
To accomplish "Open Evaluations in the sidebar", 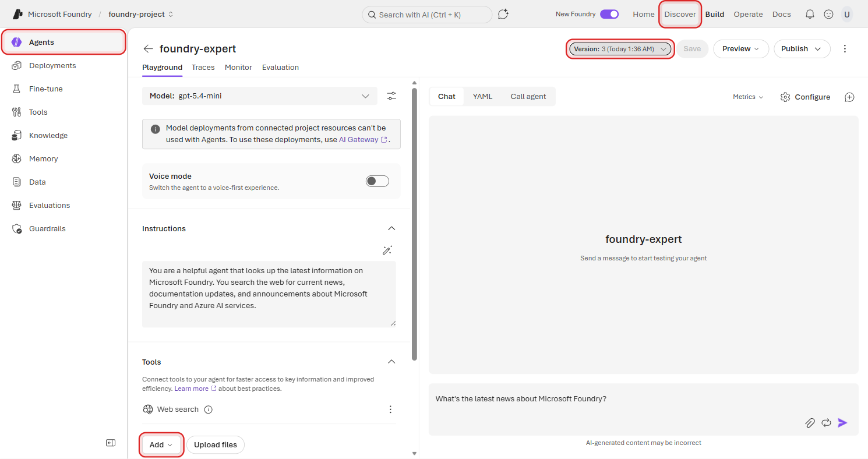I will pyautogui.click(x=64, y=206).
